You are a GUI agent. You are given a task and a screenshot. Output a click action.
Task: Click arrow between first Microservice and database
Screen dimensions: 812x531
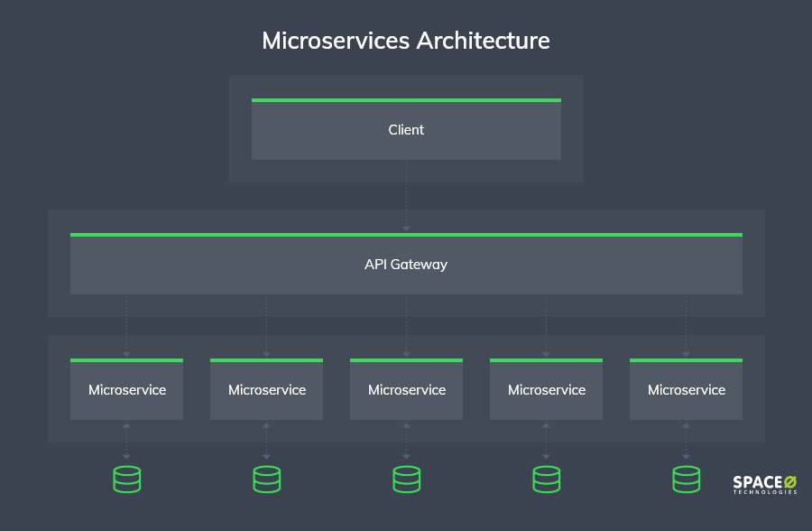(127, 442)
